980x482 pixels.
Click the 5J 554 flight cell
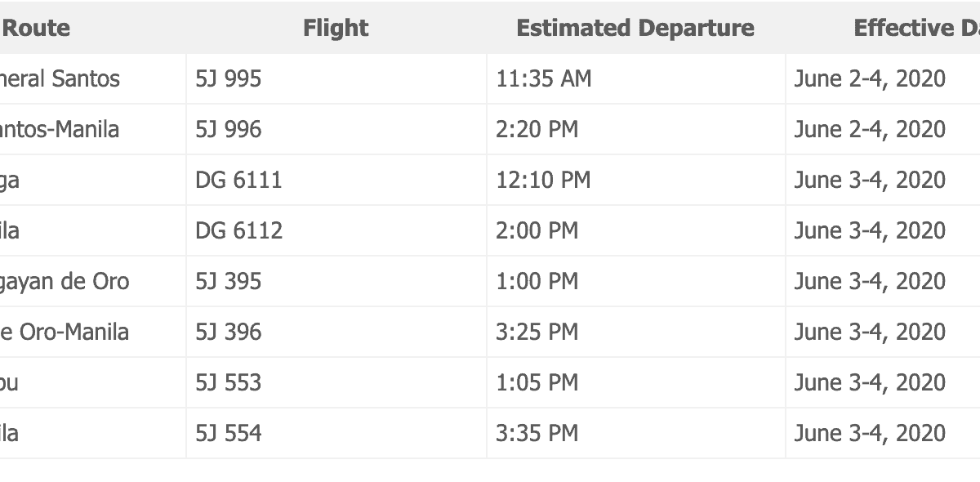tap(229, 434)
